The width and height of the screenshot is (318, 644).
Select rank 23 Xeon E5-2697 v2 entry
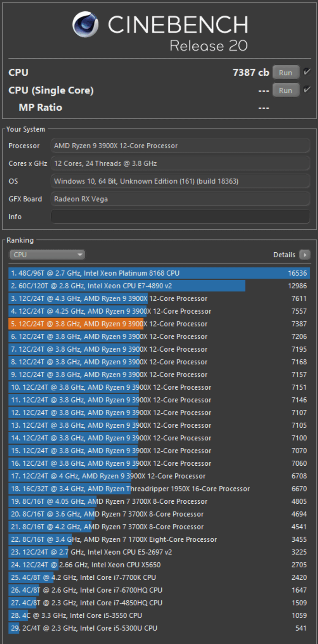click(159, 552)
